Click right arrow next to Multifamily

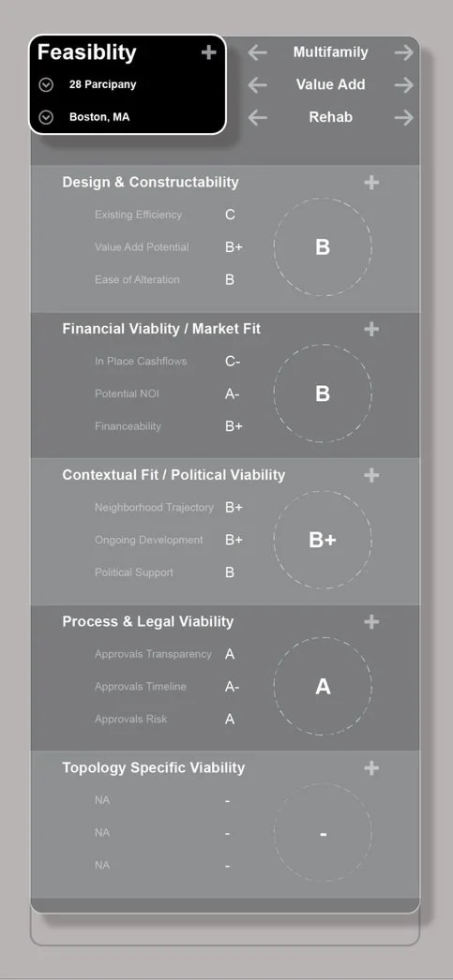click(x=404, y=52)
